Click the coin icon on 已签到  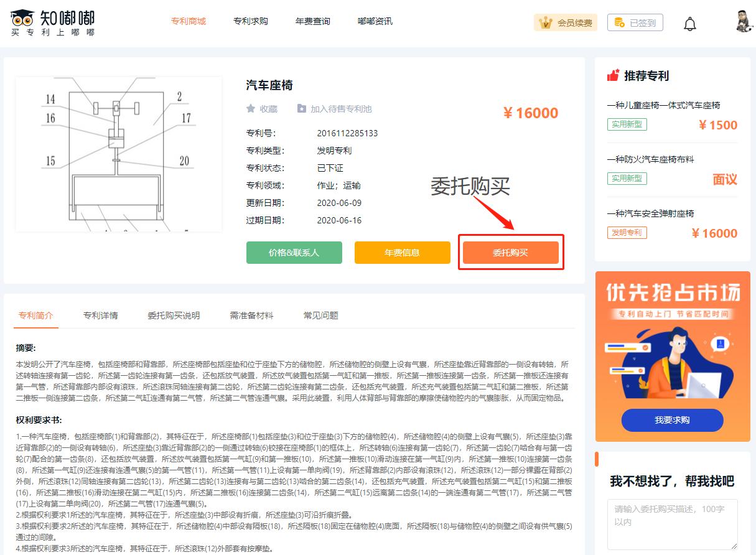pos(619,22)
